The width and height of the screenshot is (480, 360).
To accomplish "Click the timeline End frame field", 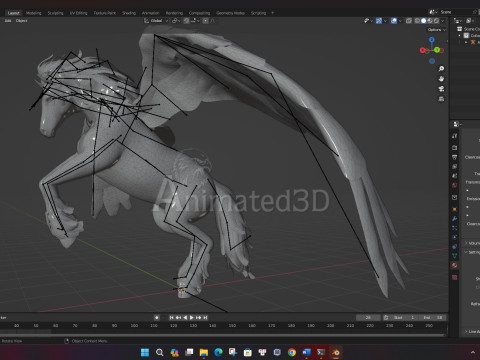I will 433,317.
